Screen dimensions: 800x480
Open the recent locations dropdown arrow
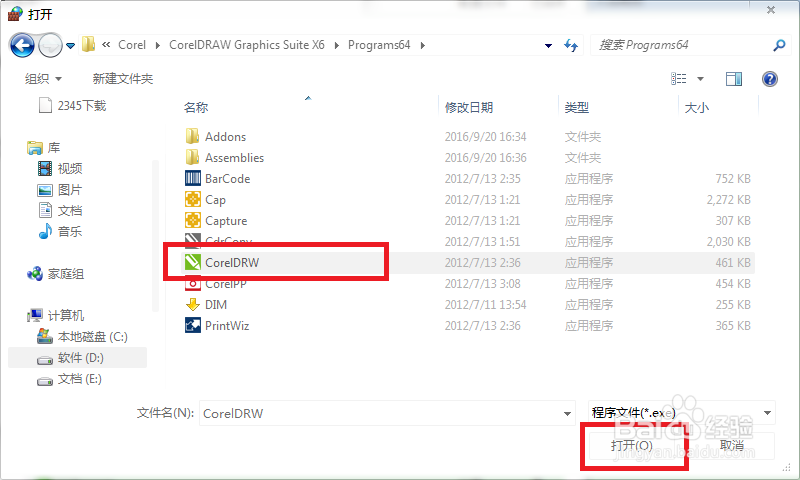[70, 46]
